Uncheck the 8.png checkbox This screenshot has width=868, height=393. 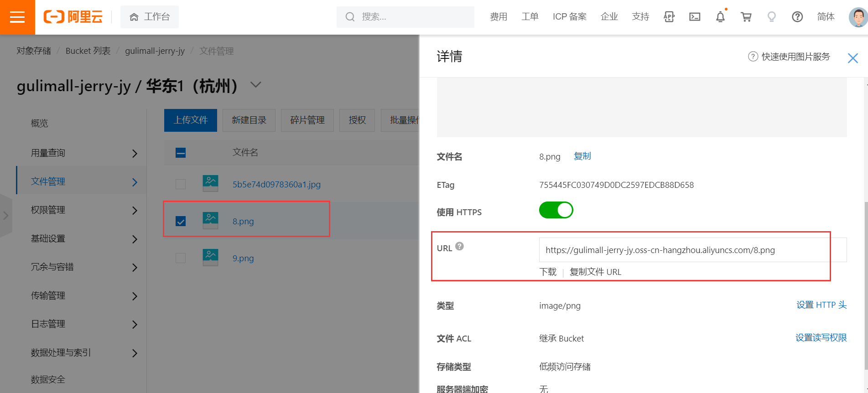(181, 221)
